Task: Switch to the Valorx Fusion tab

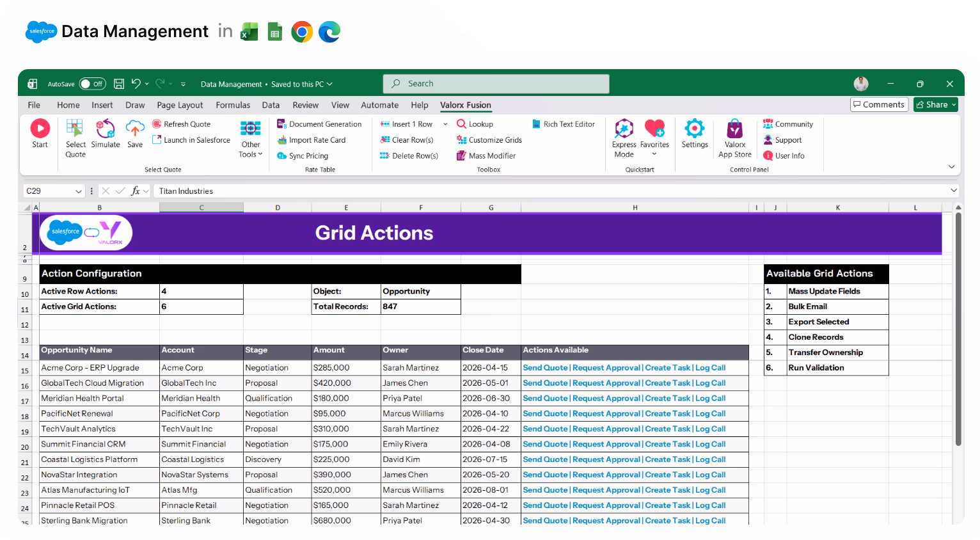Action: pos(465,105)
